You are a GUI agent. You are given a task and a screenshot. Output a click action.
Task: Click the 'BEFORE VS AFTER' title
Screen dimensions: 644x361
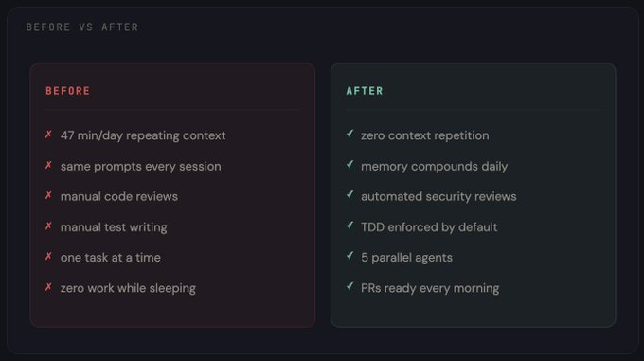point(82,27)
